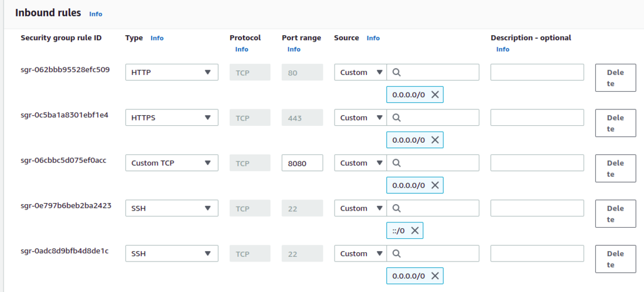
Task: Click search icon in HTTPS rule source field
Action: 396,118
